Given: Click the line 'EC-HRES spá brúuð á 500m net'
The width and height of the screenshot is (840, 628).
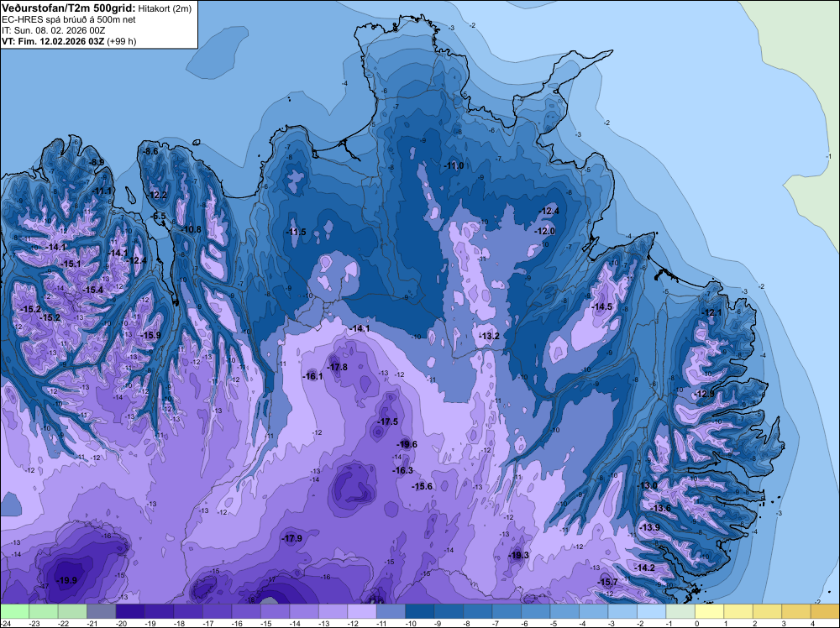Looking at the screenshot, I should pos(69,19).
